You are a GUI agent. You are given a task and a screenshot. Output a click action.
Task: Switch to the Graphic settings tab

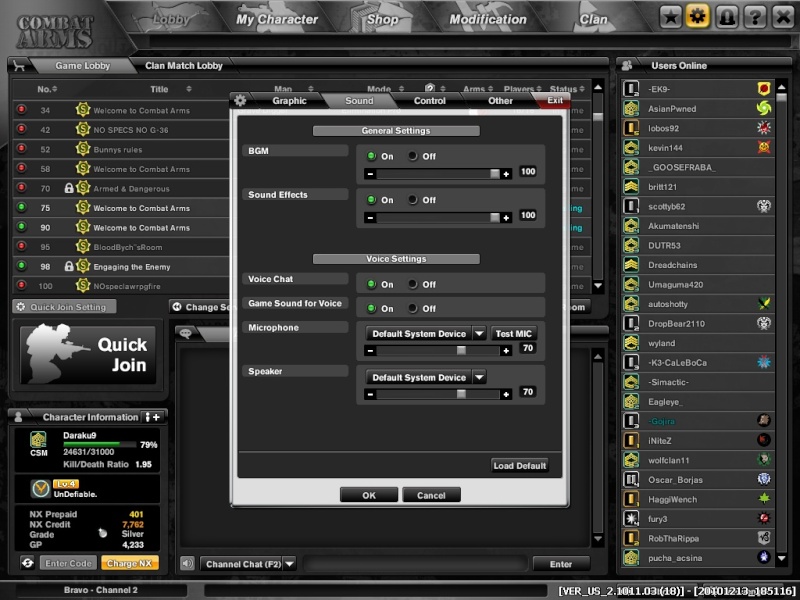point(289,101)
